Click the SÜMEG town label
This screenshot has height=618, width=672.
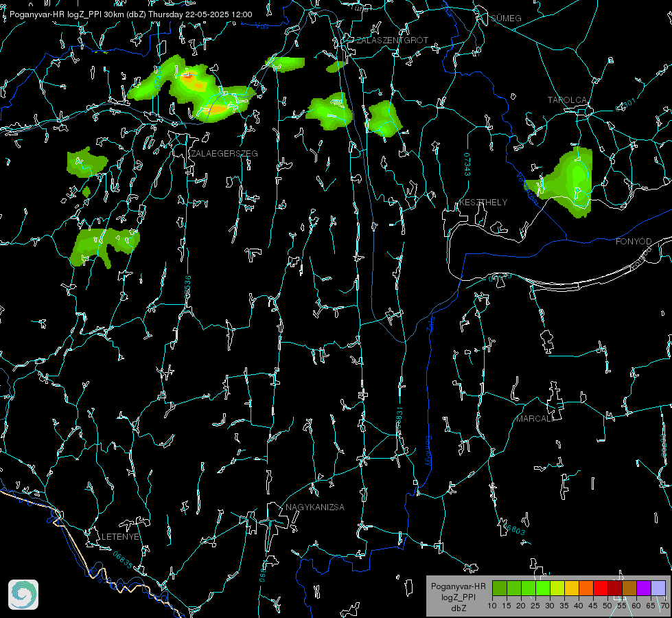(x=506, y=18)
